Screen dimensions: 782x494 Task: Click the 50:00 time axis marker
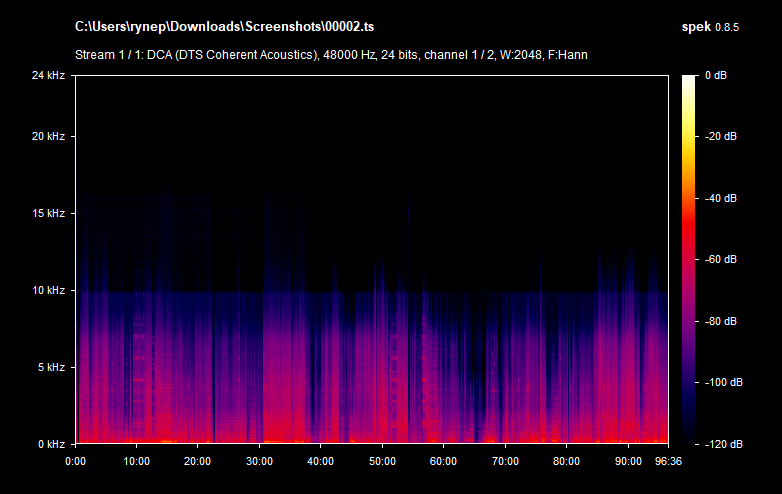click(x=382, y=461)
